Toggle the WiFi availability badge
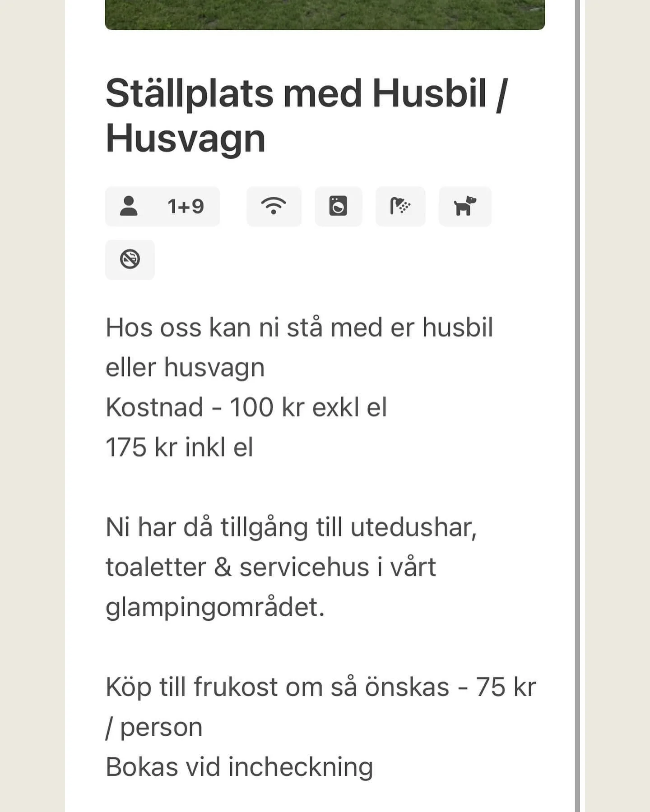The height and width of the screenshot is (812, 650). point(274,206)
